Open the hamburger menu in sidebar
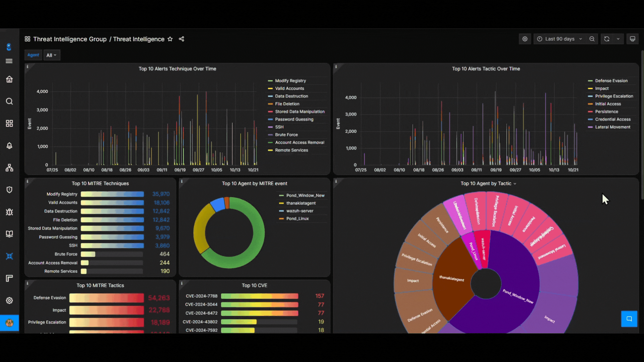This screenshot has width=644, height=362. pyautogui.click(x=9, y=61)
